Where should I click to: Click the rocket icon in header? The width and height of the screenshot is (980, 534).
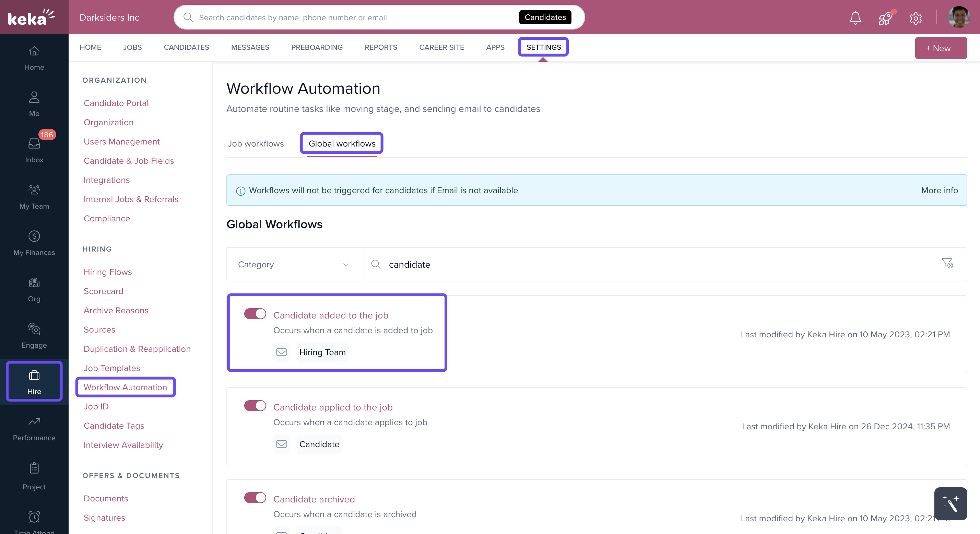coord(885,18)
